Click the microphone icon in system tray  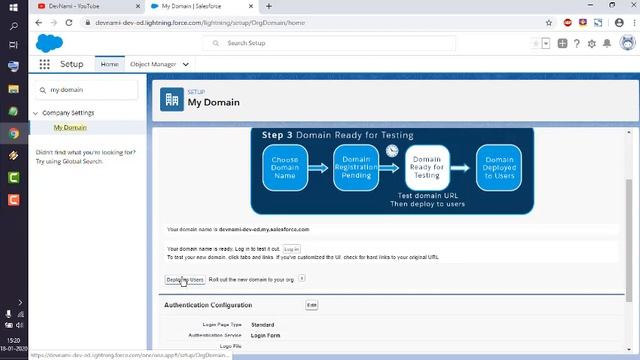pos(8,313)
